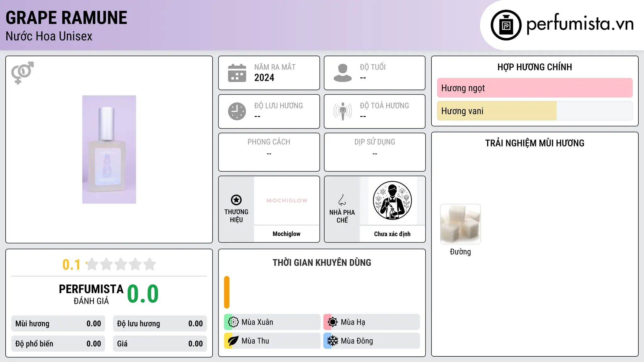The width and height of the screenshot is (644, 362).
Task: Click the Đường sugar cubes image
Action: [x=460, y=224]
